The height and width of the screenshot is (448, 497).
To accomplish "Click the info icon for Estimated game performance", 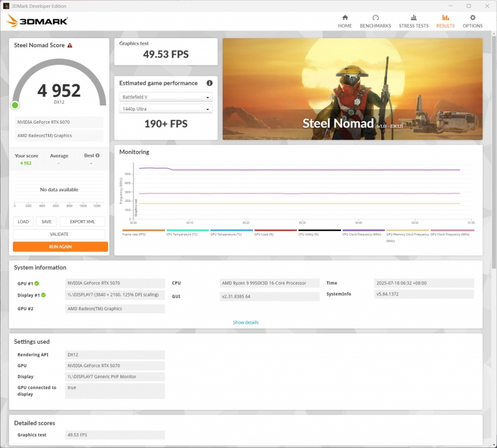I will [x=210, y=83].
